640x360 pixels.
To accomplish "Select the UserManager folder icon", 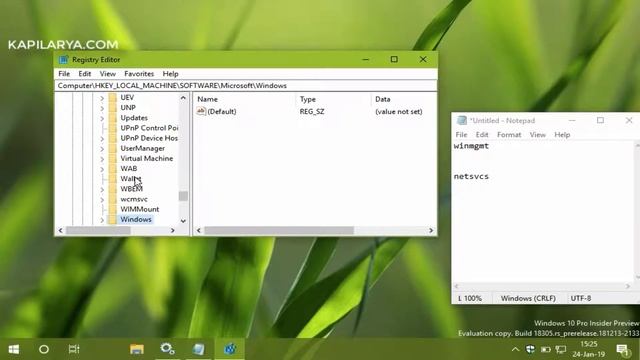I will [x=113, y=149].
